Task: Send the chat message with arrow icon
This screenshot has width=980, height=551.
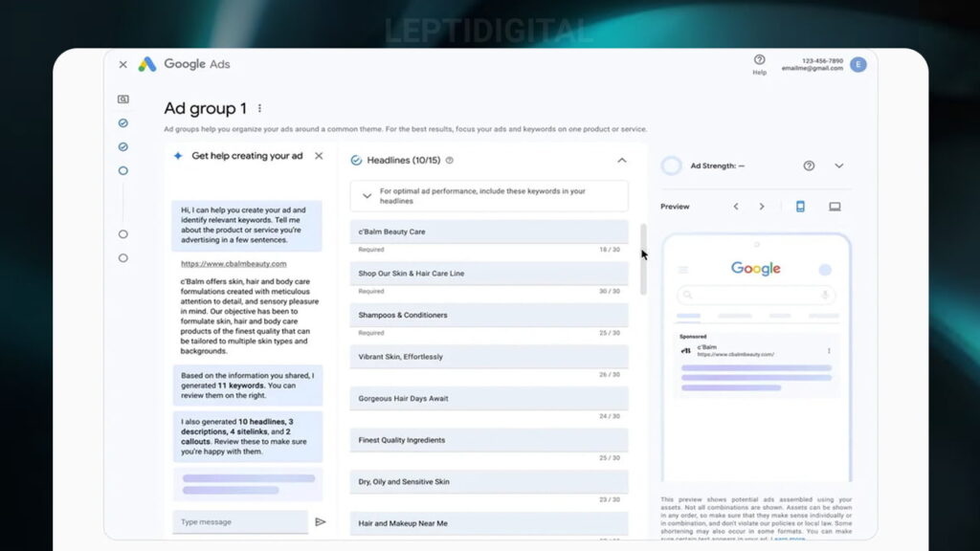Action: 320,521
